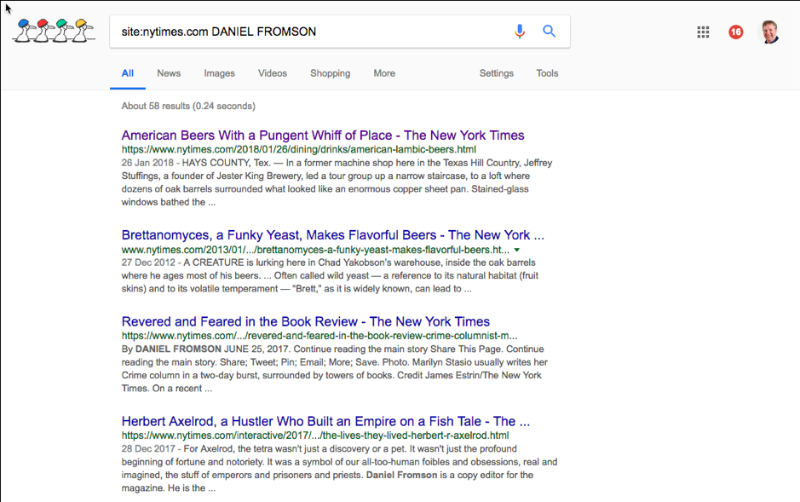
Task: Expand the More search categories menu
Action: pos(384,73)
